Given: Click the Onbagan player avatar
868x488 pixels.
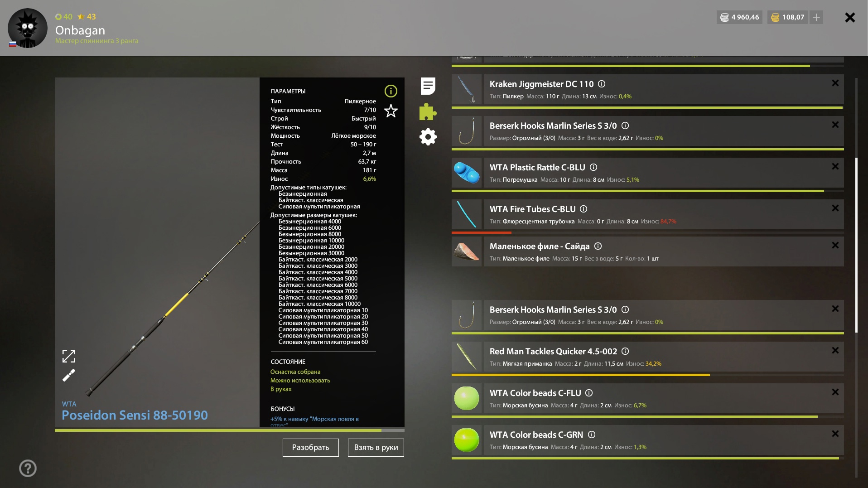Looking at the screenshot, I should (x=28, y=28).
